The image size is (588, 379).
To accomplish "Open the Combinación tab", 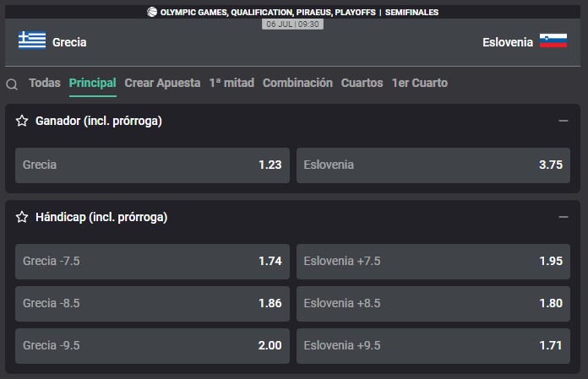I will (297, 83).
